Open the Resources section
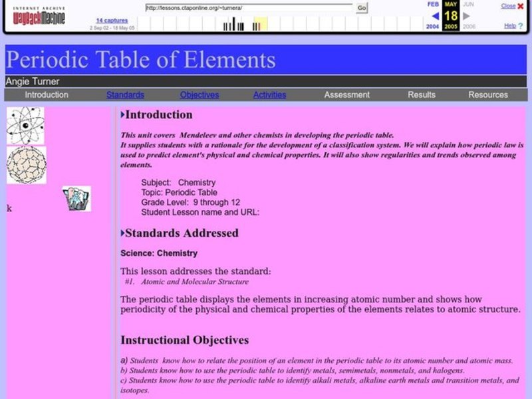This screenshot has height=399, width=532. coord(488,94)
